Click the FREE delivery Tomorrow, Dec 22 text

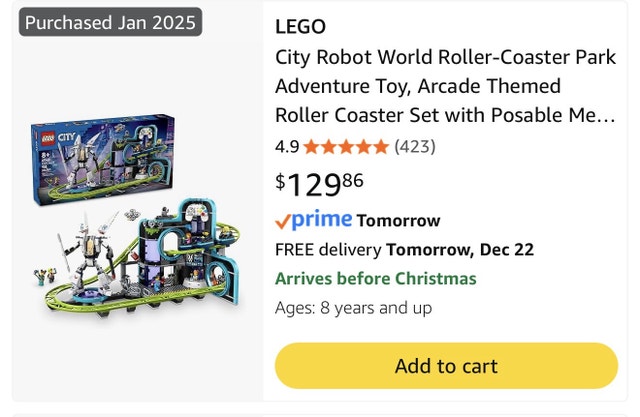coord(404,250)
